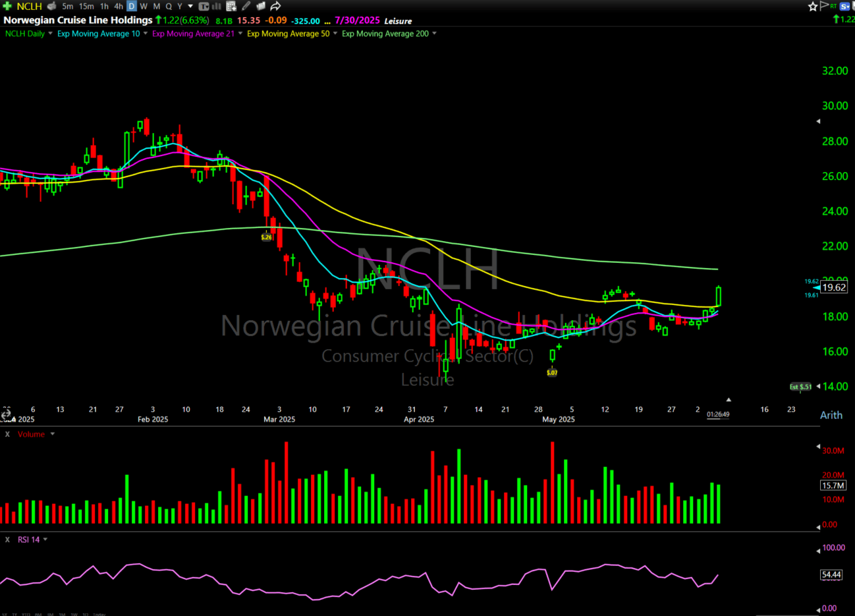This screenshot has height=616, width=855.
Task: Click the May 2025 date axis label
Action: tap(559, 419)
